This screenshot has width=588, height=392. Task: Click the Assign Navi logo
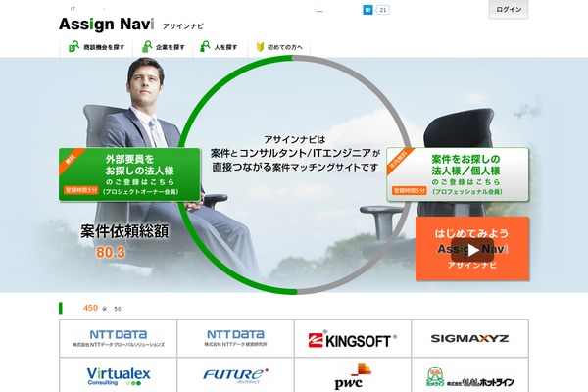106,24
